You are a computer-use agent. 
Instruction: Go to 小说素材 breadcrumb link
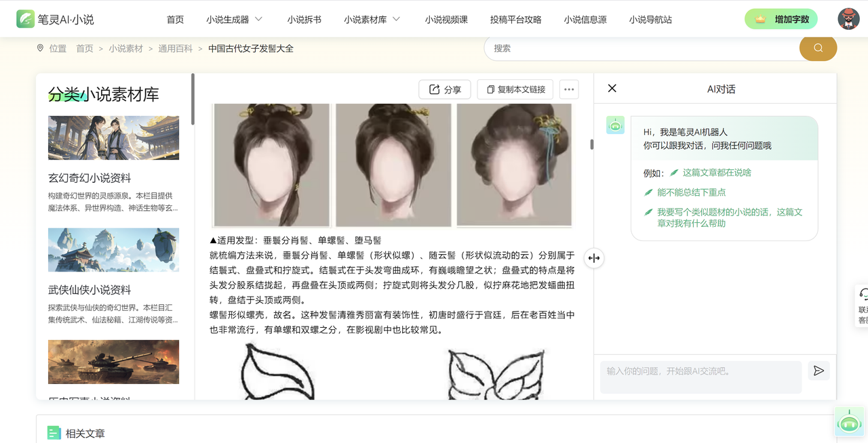[125, 49]
